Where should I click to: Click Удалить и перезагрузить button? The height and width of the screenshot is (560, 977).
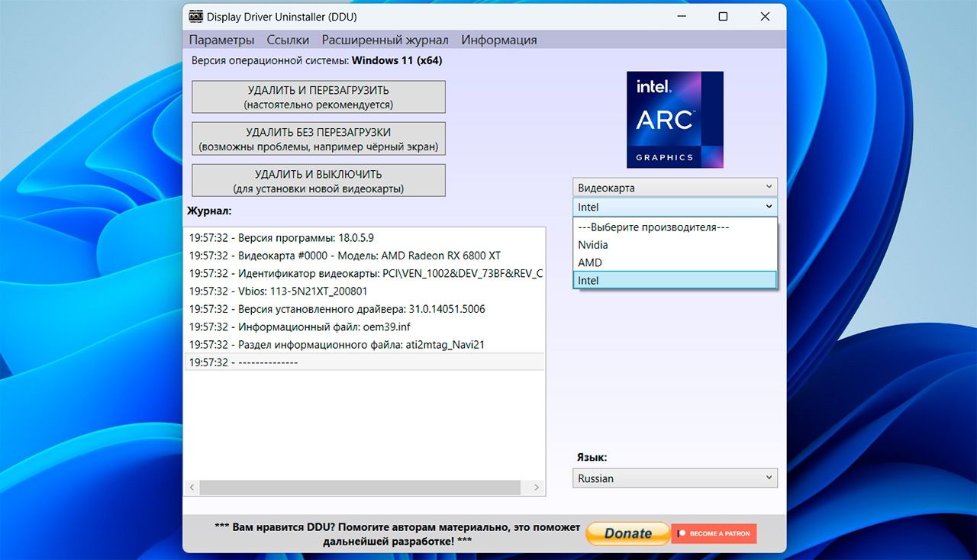(318, 97)
